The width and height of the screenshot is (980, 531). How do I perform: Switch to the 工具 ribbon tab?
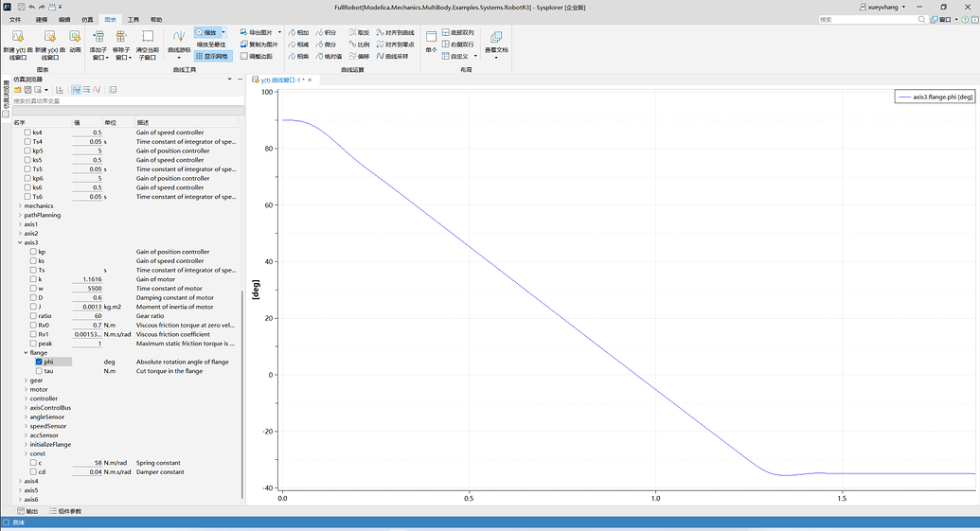(x=134, y=20)
